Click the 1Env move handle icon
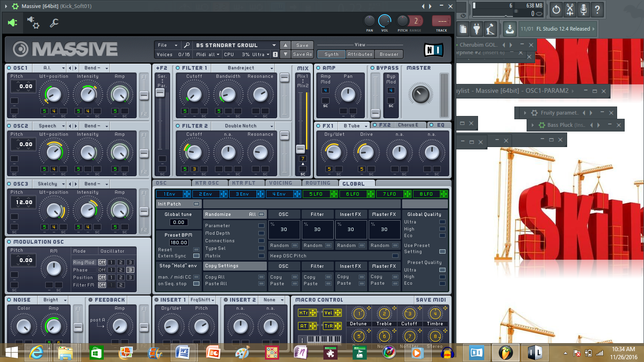 coord(187,194)
